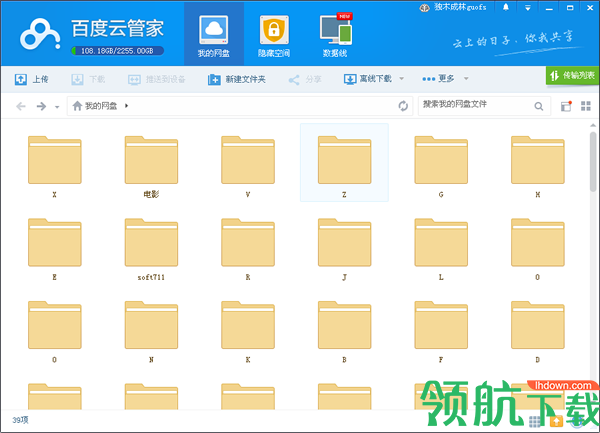The width and height of the screenshot is (600, 433).
Task: Click the 下载 download button
Action: pyautogui.click(x=88, y=79)
